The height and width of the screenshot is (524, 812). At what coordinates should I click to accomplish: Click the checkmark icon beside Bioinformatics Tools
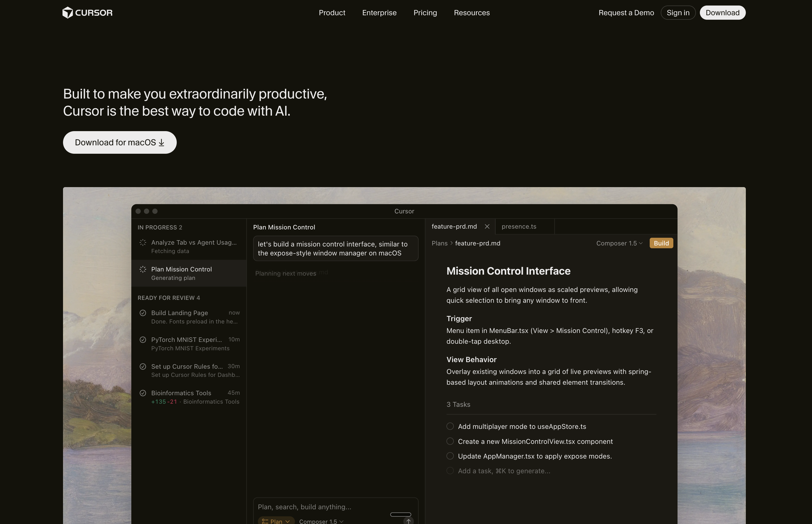pyautogui.click(x=143, y=393)
